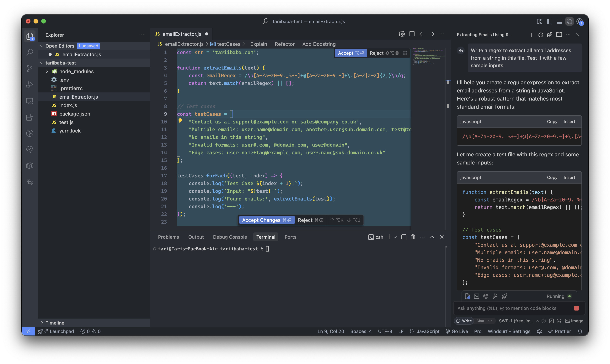
Task: Navigate forward with the right arrow
Action: tap(432, 34)
